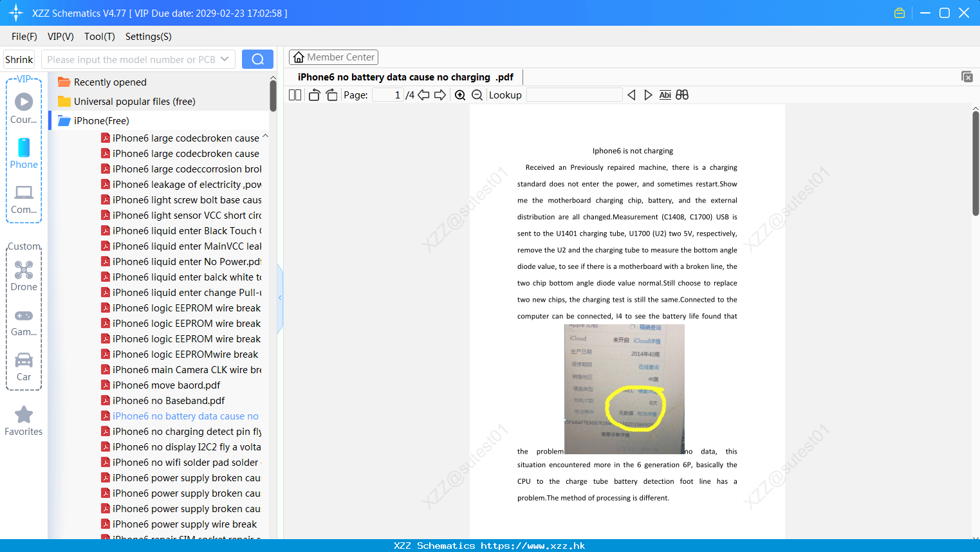Select the Computer category

[x=24, y=199]
